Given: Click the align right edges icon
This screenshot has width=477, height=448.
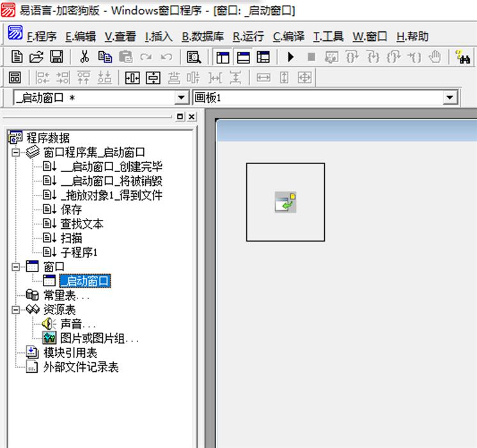Looking at the screenshot, I should click(63, 77).
